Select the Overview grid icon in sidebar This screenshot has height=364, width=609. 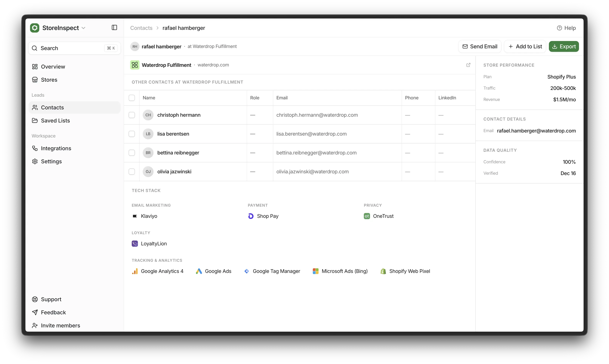[35, 66]
